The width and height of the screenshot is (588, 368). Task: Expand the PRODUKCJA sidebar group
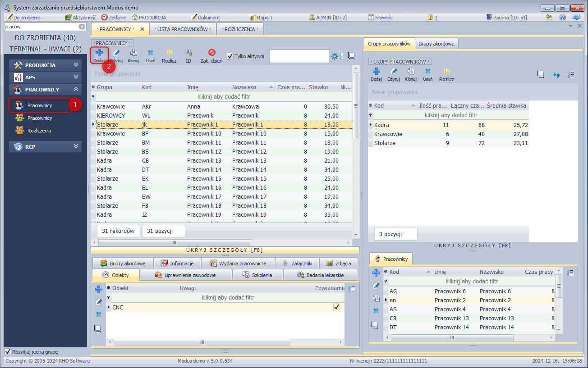(x=45, y=65)
